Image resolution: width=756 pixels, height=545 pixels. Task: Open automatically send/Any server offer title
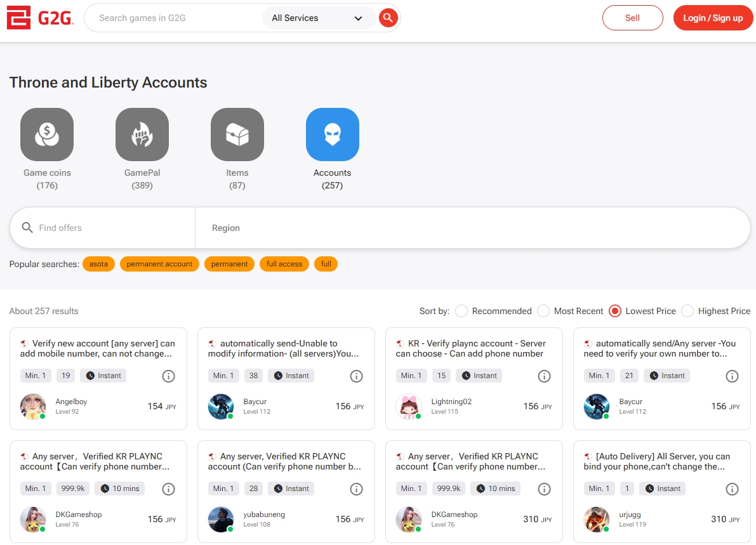660,348
